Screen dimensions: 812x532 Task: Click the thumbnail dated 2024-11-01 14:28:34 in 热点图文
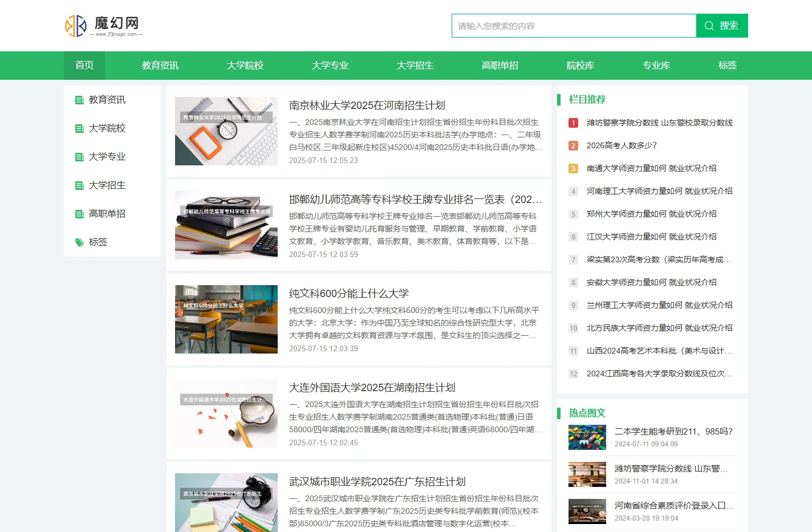[587, 474]
